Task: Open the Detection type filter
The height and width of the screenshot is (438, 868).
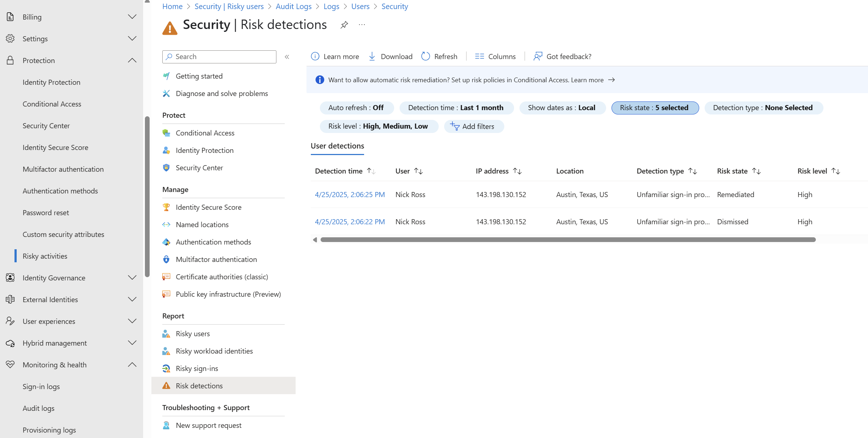Action: [x=763, y=108]
